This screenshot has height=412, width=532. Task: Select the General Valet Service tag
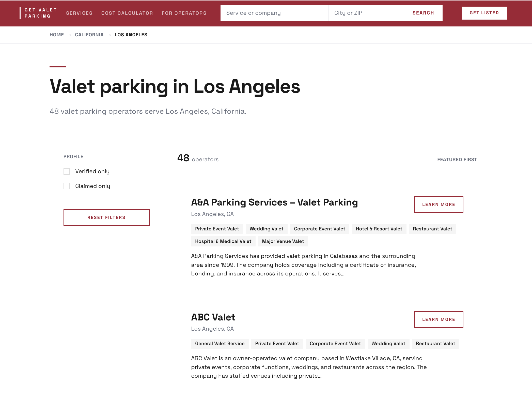[x=220, y=344]
